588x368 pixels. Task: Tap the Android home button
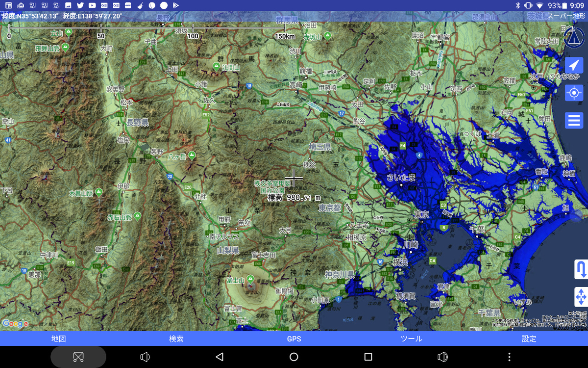tap(294, 357)
